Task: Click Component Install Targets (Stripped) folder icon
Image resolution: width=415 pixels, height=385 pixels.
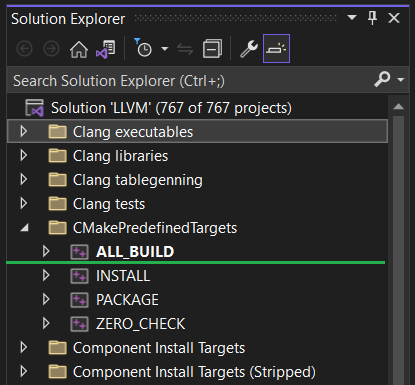Action: [58, 371]
